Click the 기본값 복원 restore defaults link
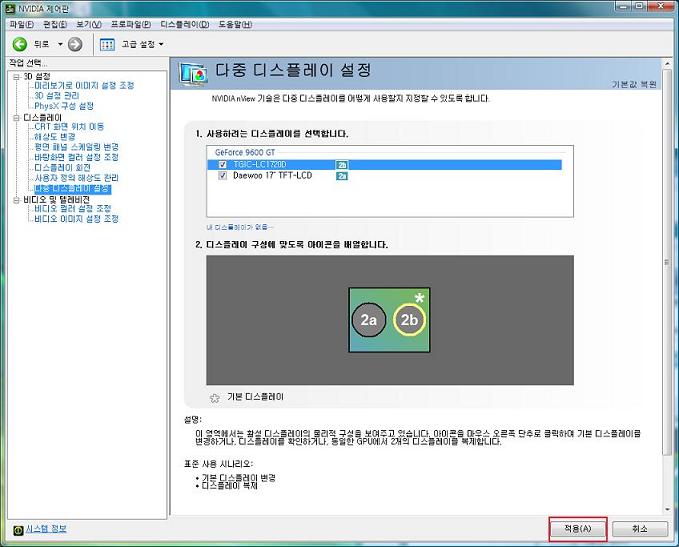Image resolution: width=679 pixels, height=547 pixels. coord(634,84)
